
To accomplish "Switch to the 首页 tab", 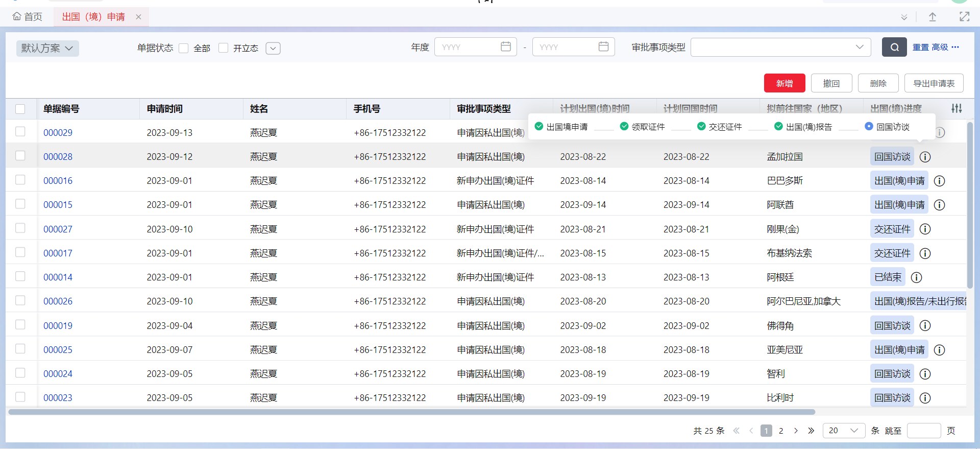I will point(28,17).
